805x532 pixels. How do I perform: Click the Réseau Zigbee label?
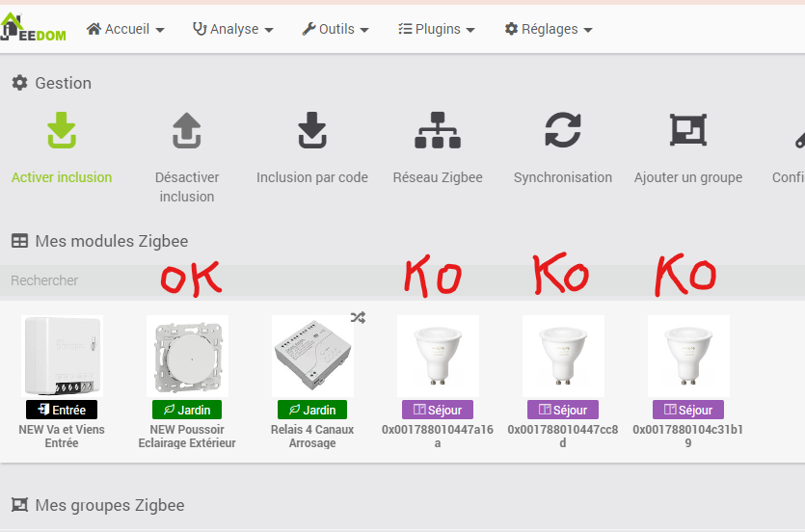pyautogui.click(x=438, y=177)
